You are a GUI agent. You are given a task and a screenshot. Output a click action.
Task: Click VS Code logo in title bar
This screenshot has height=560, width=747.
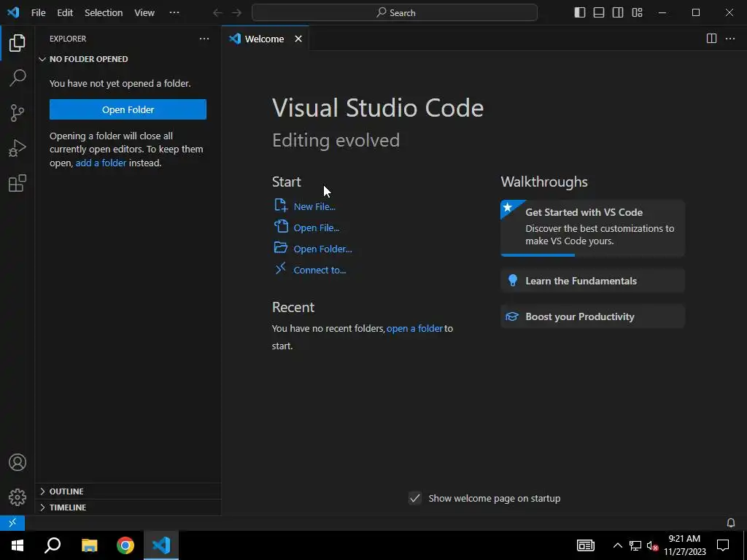pos(13,12)
